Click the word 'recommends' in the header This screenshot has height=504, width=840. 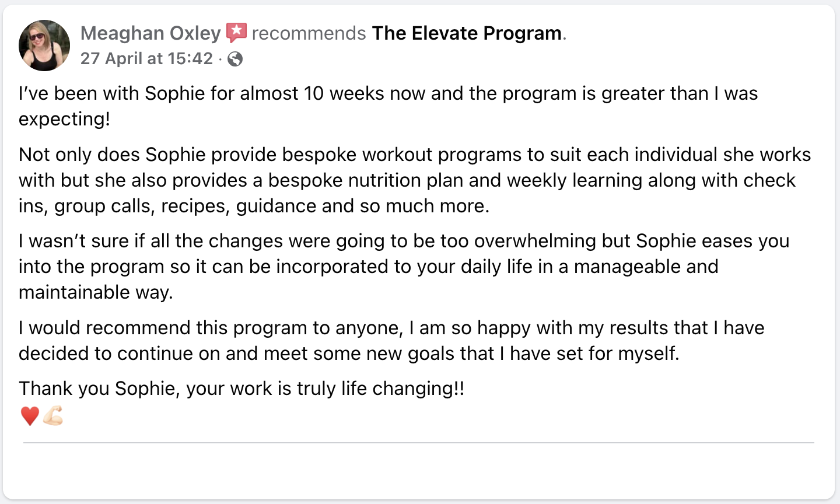(309, 33)
